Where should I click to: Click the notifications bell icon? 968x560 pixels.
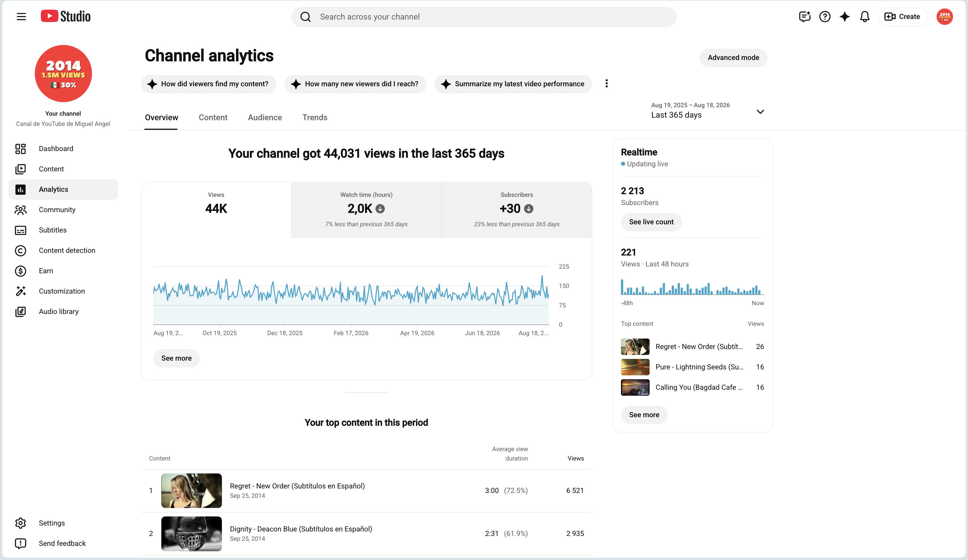(x=864, y=16)
